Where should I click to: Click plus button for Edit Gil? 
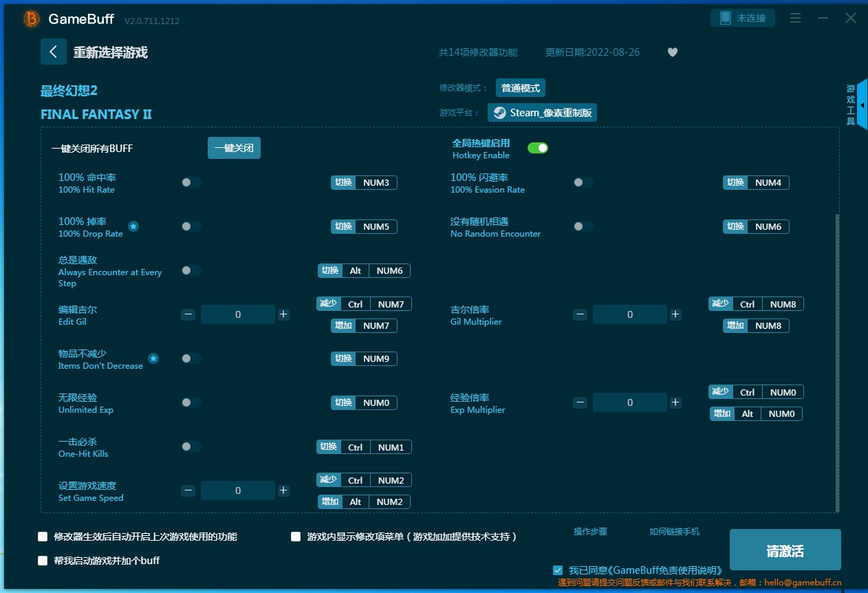point(283,314)
